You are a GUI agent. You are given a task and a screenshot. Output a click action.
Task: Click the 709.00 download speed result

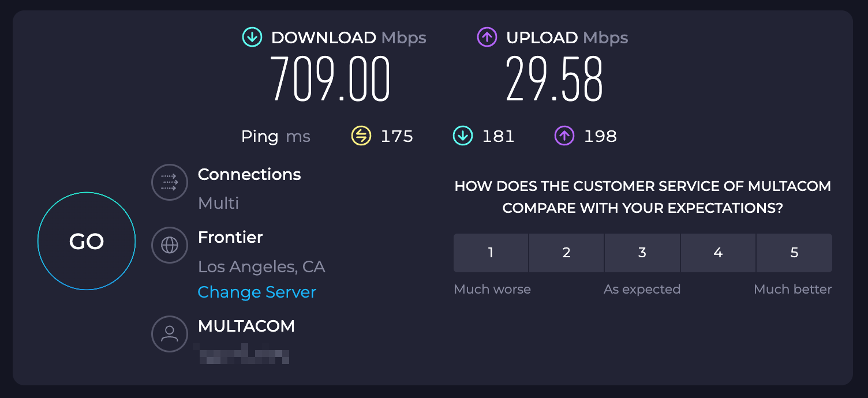[x=331, y=79]
